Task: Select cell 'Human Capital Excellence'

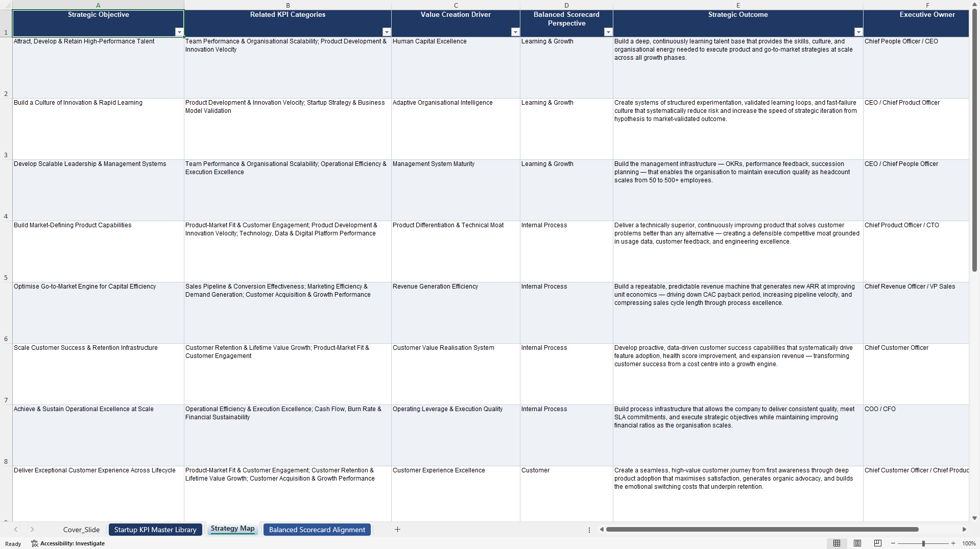Action: 456,67
